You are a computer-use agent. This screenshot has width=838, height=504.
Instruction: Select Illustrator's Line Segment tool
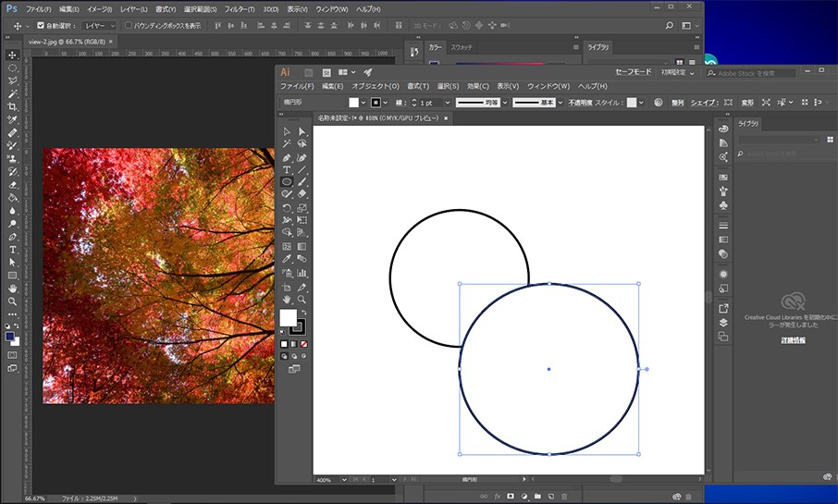click(x=302, y=170)
